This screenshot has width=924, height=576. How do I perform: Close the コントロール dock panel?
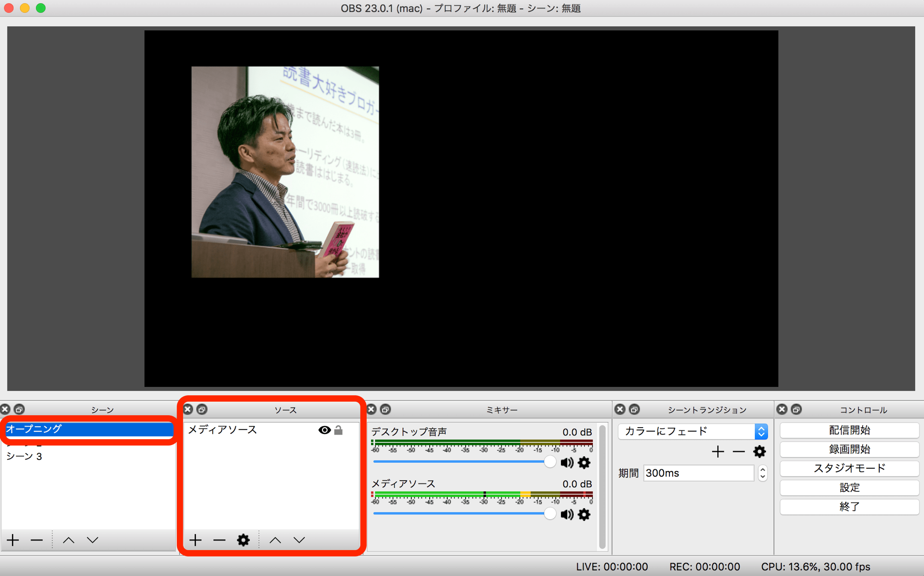tap(782, 409)
